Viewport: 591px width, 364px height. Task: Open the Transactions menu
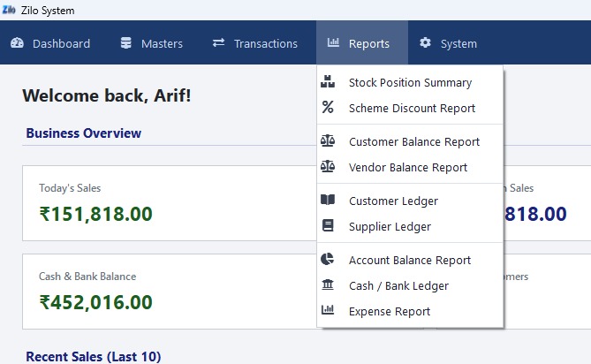click(x=255, y=43)
